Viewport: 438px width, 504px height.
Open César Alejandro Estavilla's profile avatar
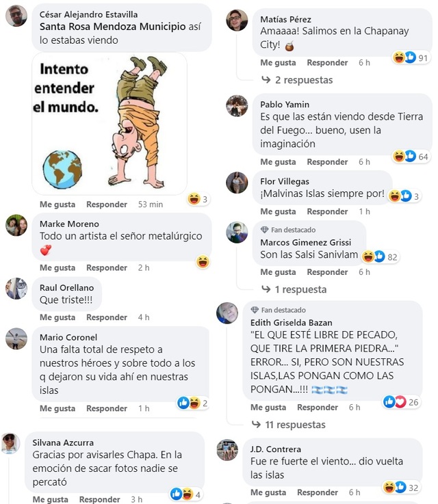16,16
